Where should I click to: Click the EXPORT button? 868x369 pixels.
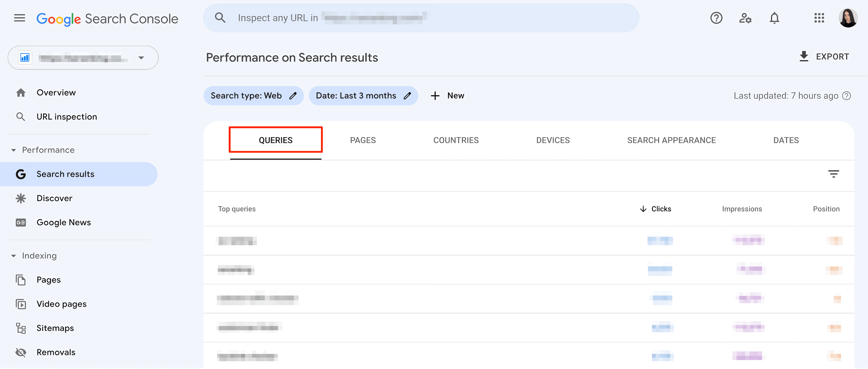[x=824, y=57]
